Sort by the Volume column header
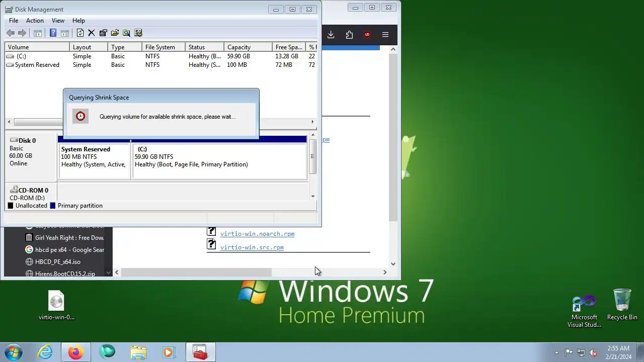 click(x=37, y=47)
